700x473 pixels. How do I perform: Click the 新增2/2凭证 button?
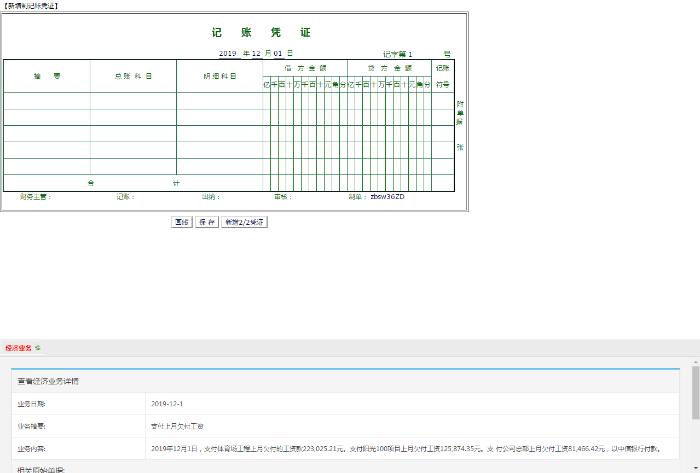(244, 222)
